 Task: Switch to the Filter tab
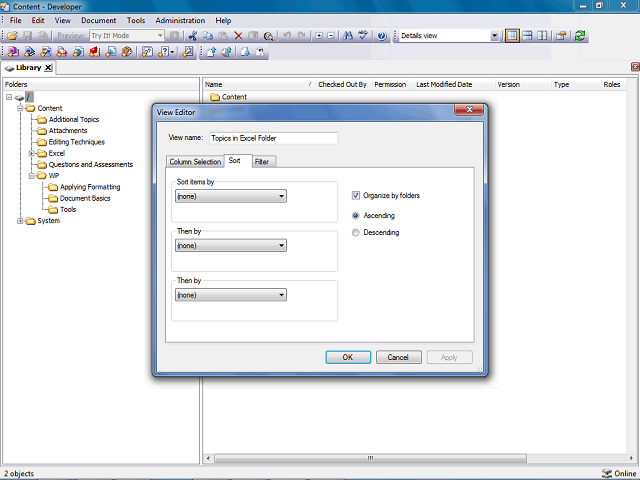(262, 162)
